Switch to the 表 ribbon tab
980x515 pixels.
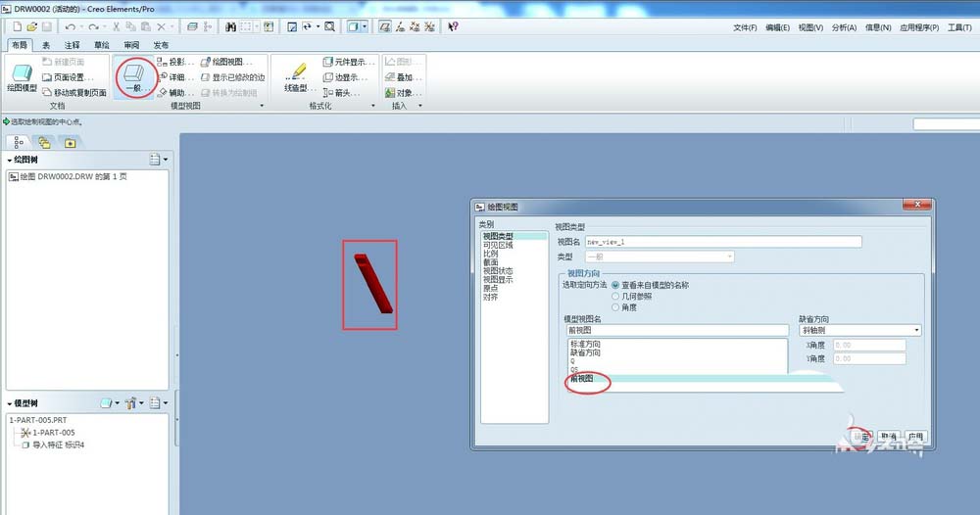click(46, 45)
